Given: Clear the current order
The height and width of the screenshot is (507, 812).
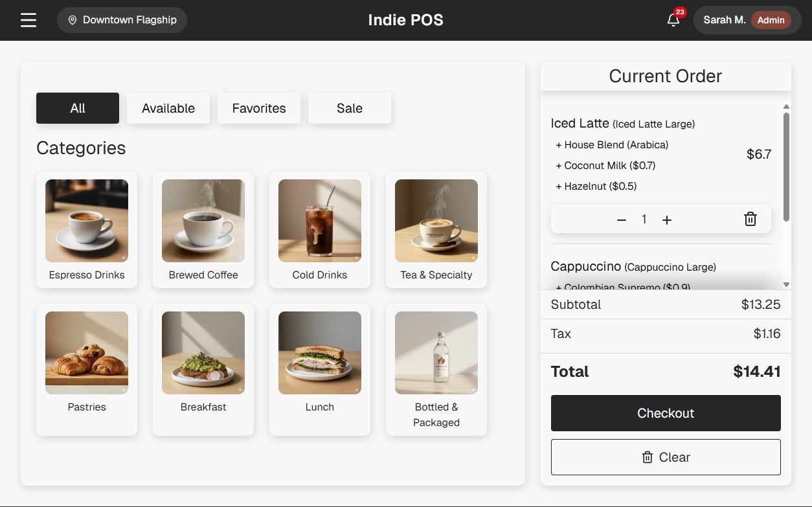Looking at the screenshot, I should pos(666,457).
